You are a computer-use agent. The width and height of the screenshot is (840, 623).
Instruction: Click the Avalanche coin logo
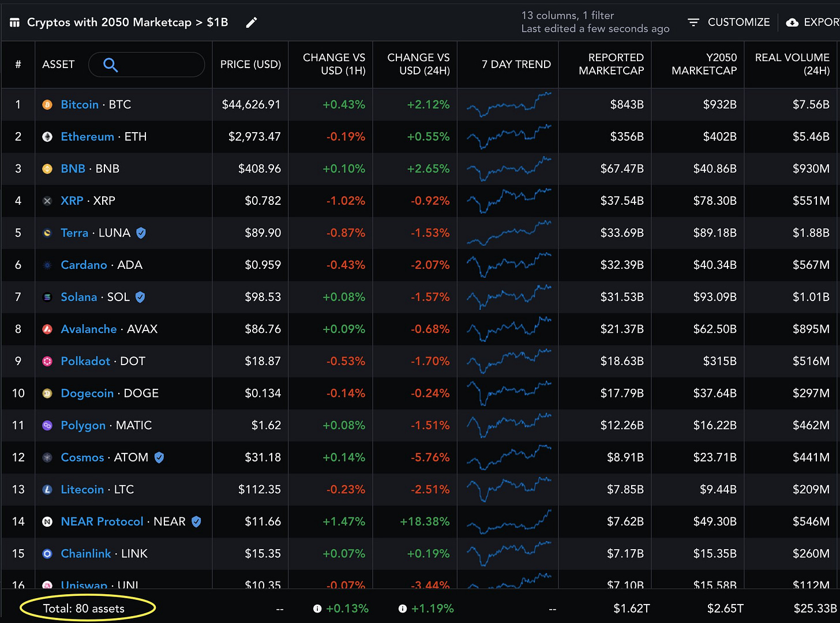pos(47,329)
